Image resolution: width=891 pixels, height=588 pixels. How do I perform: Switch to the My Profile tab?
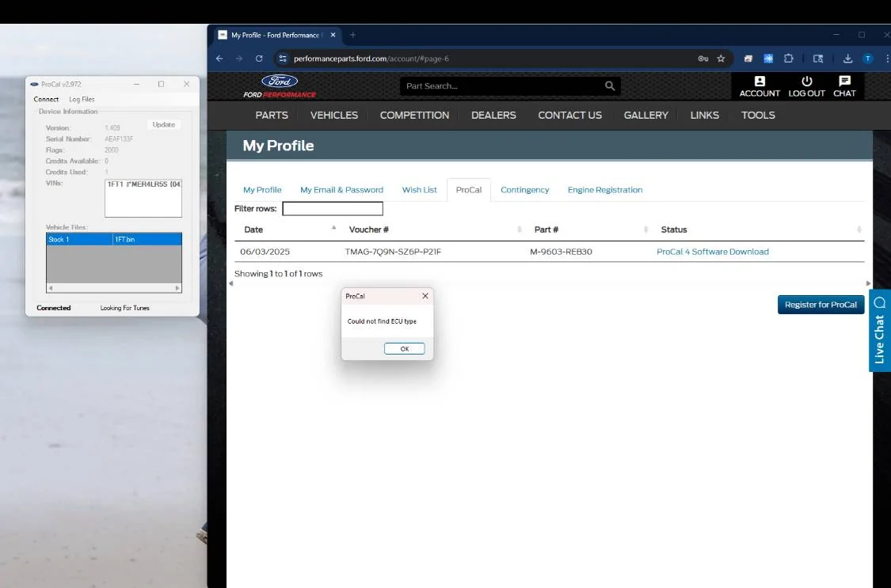(x=262, y=190)
